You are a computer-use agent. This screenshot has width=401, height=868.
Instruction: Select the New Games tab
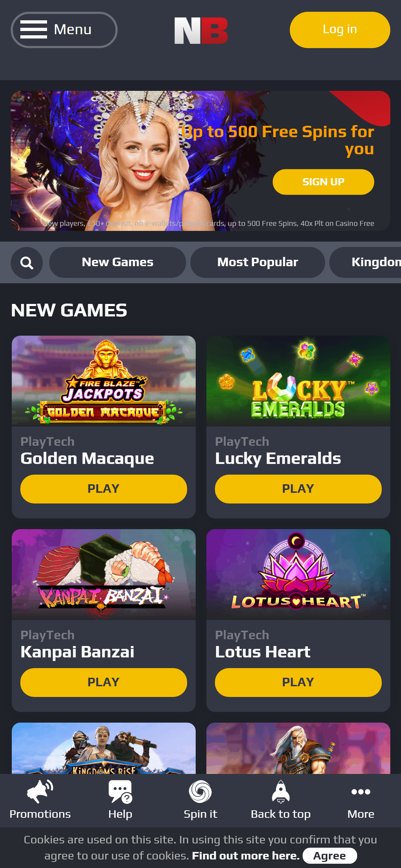pyautogui.click(x=118, y=262)
